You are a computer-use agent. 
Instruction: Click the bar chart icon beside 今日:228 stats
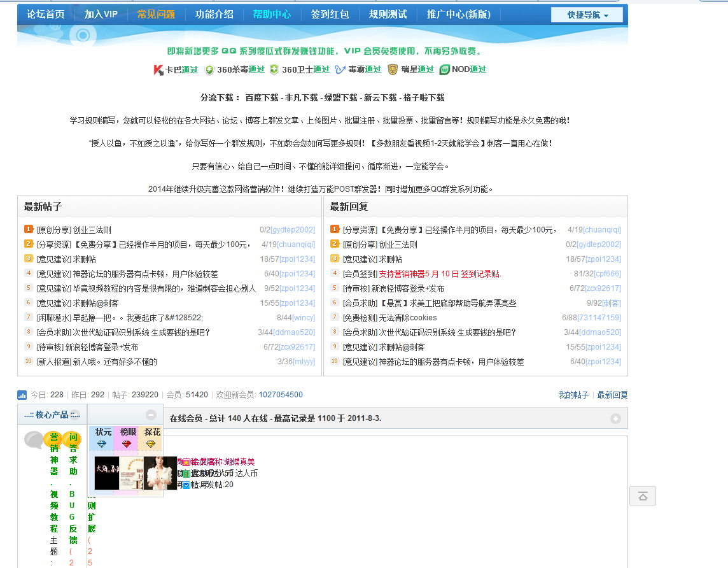pyautogui.click(x=22, y=395)
